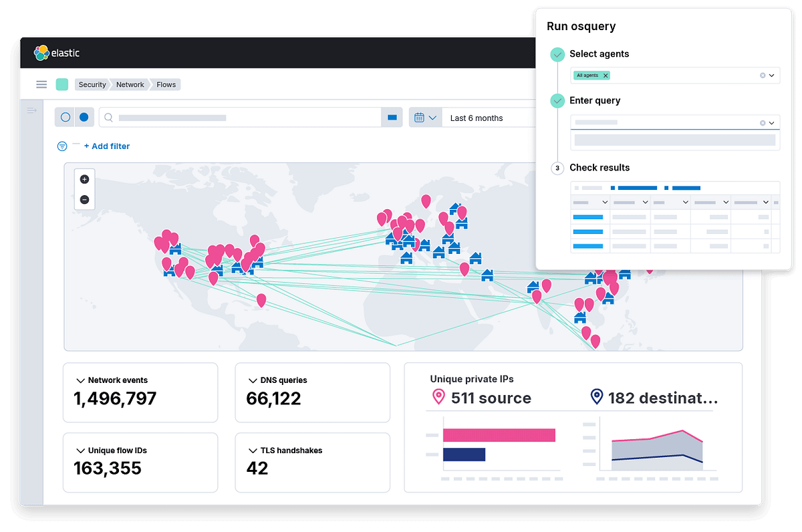This screenshot has height=532, width=802.
Task: Click the filter icon below the search bar
Action: click(61, 146)
